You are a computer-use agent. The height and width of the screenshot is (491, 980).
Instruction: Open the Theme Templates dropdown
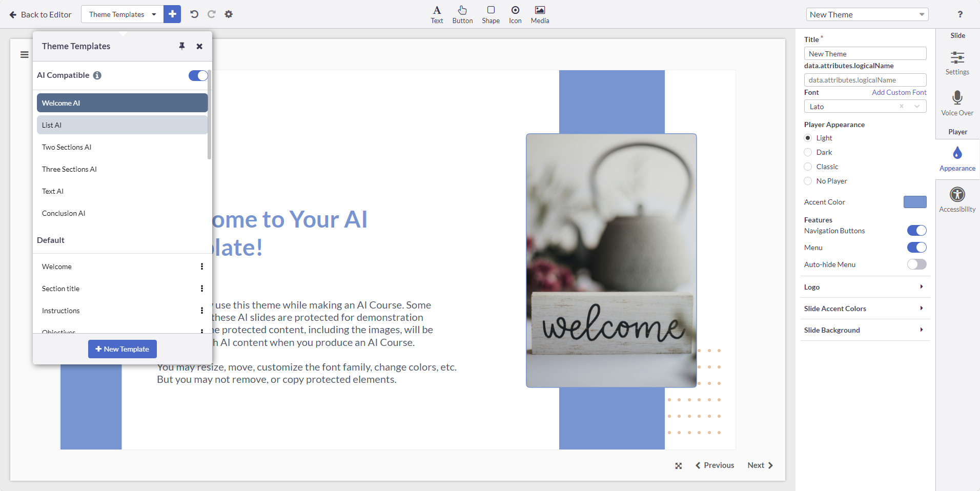(122, 14)
